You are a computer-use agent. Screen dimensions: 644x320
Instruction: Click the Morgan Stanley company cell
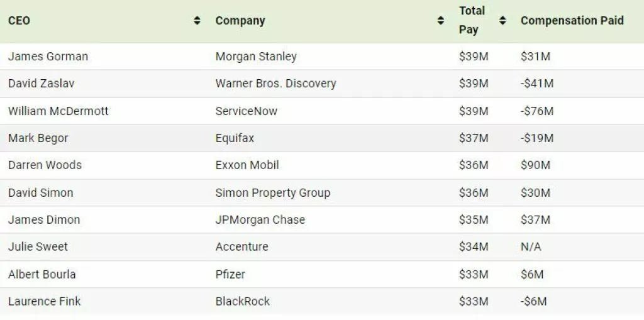tap(256, 57)
